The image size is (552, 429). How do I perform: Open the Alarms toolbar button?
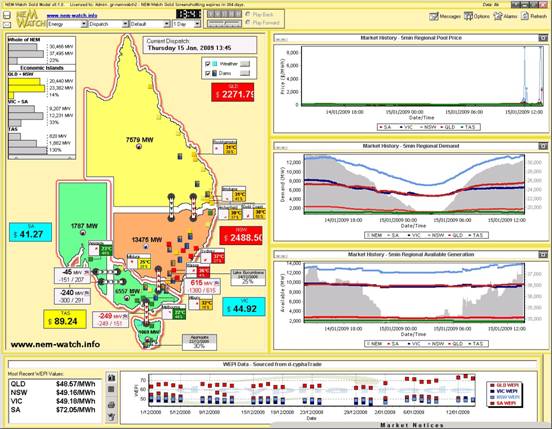coord(505,16)
